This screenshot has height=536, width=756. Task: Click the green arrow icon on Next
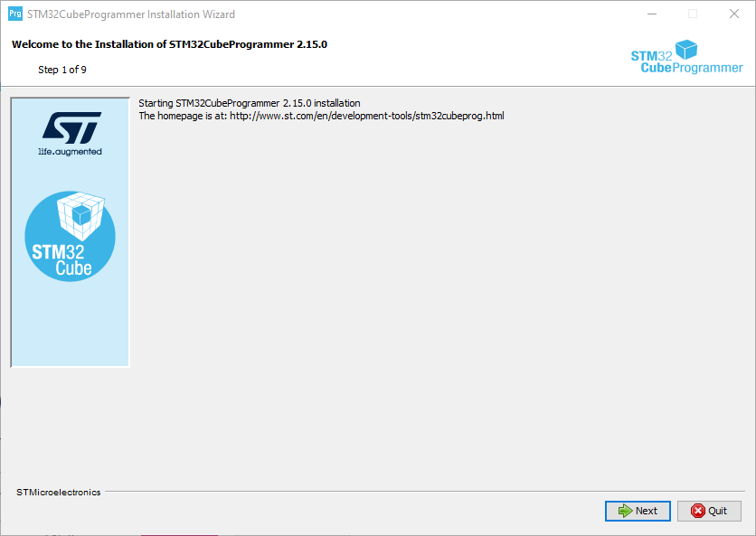click(x=625, y=511)
